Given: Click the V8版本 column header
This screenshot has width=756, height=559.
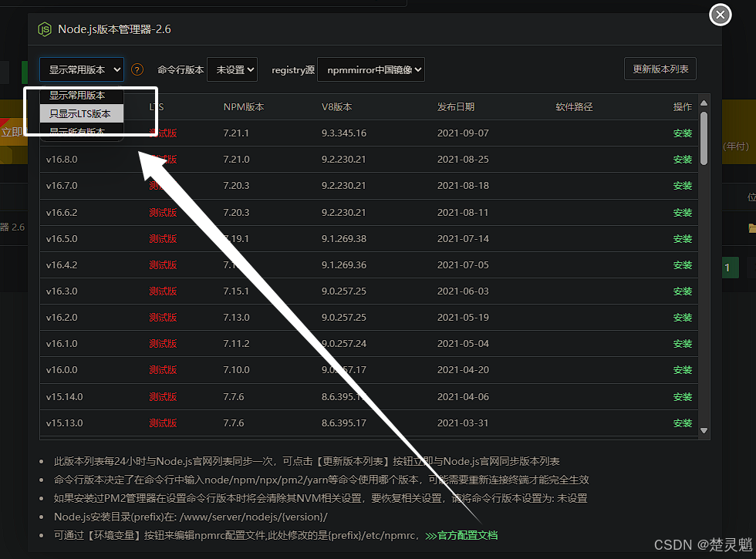Looking at the screenshot, I should click(336, 107).
